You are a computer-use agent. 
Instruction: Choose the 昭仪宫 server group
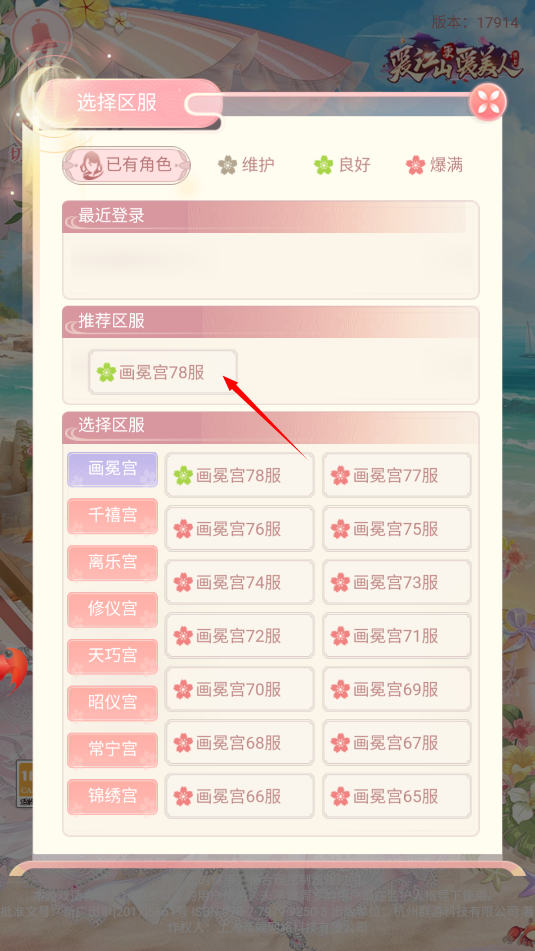click(112, 702)
